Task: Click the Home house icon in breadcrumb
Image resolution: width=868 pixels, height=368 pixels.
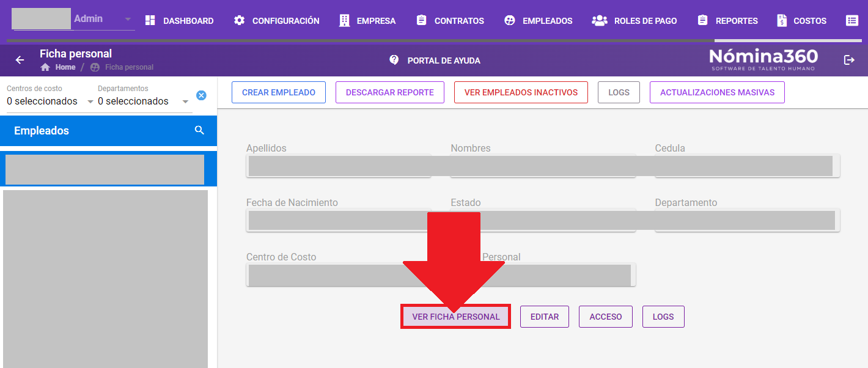Action: pos(45,67)
